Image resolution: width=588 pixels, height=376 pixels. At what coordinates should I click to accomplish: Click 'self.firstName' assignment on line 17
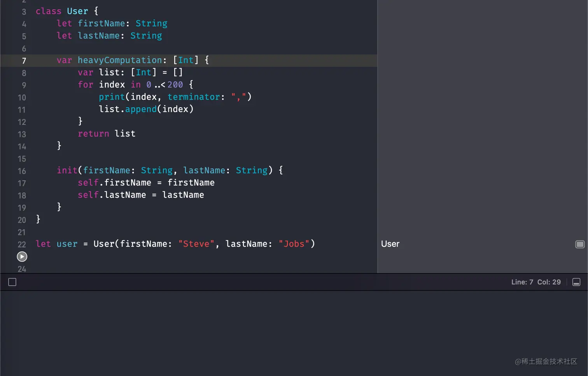click(146, 183)
